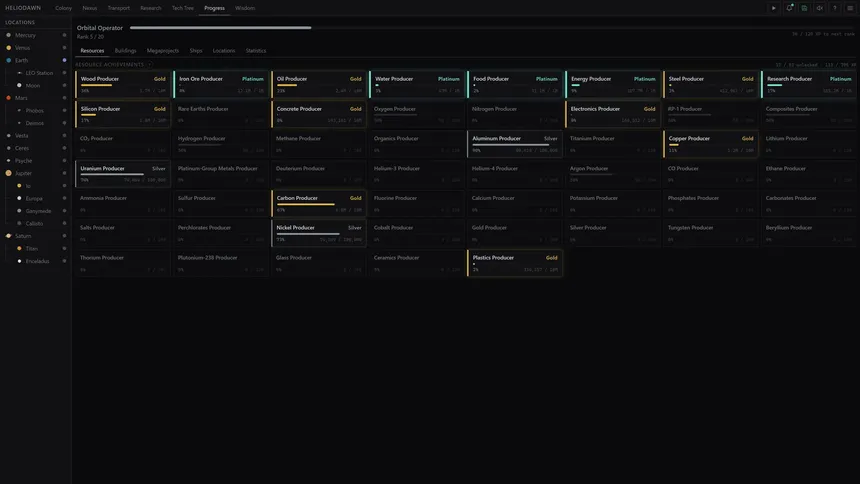The width and height of the screenshot is (860, 484).
Task: Open the Nickel Producer achievement card
Action: 319,233
